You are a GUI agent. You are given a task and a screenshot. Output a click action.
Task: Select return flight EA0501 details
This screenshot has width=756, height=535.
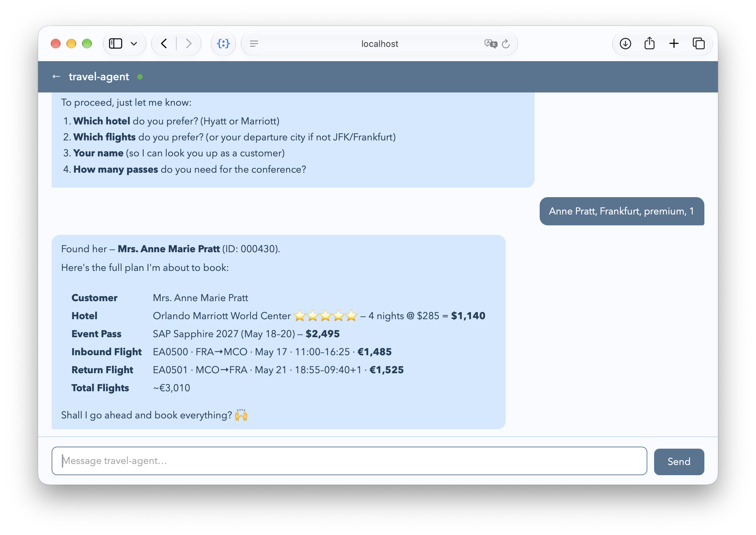click(x=278, y=370)
